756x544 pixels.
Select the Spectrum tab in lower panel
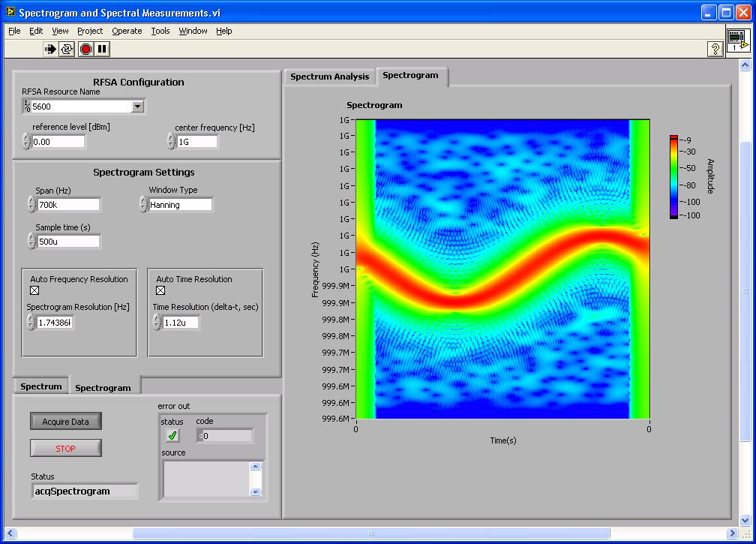[41, 386]
